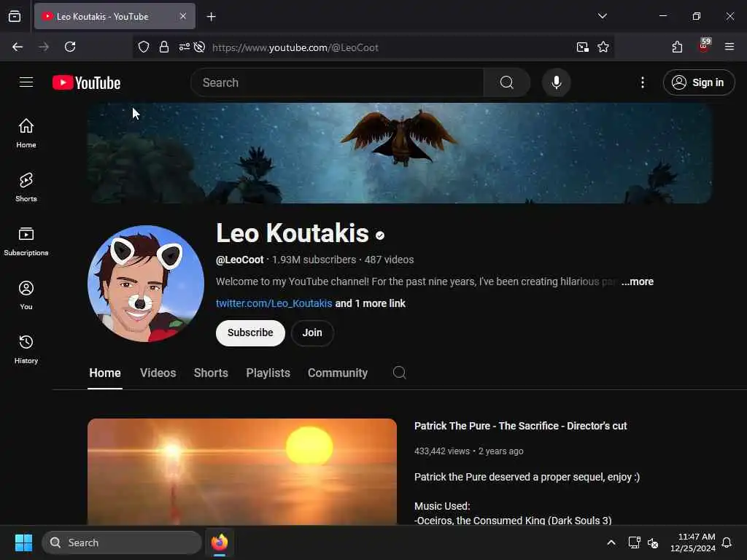The width and height of the screenshot is (747, 560).
Task: Open the Windows Start menu
Action: pyautogui.click(x=24, y=542)
